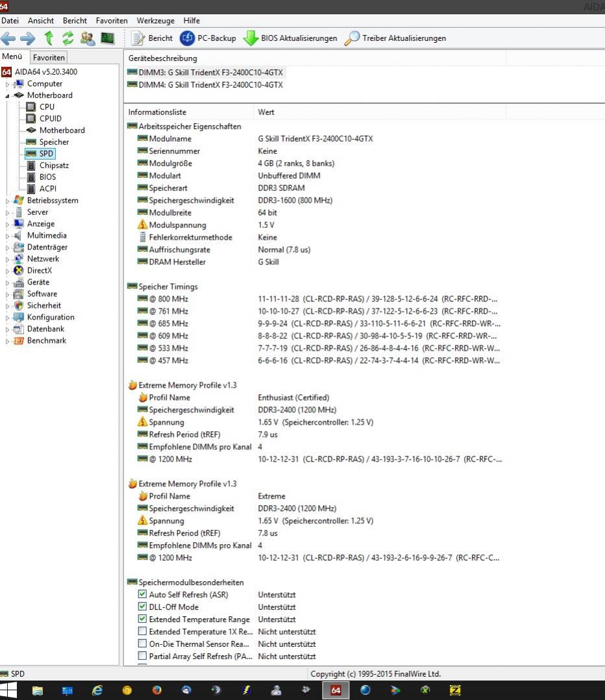Toggle On-Die Thermal Sensor Rea... checkbox

[x=142, y=644]
